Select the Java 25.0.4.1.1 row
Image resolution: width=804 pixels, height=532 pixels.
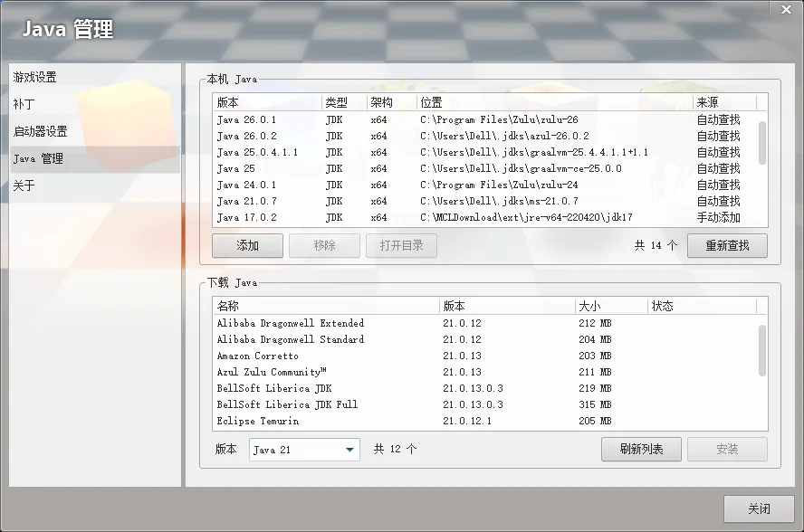(485, 152)
